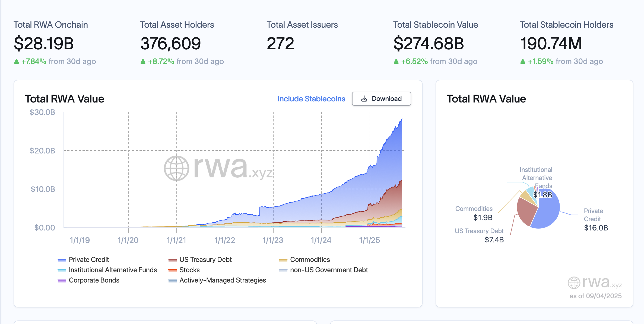Hide Institutional Alternative Funds series

[113, 270]
